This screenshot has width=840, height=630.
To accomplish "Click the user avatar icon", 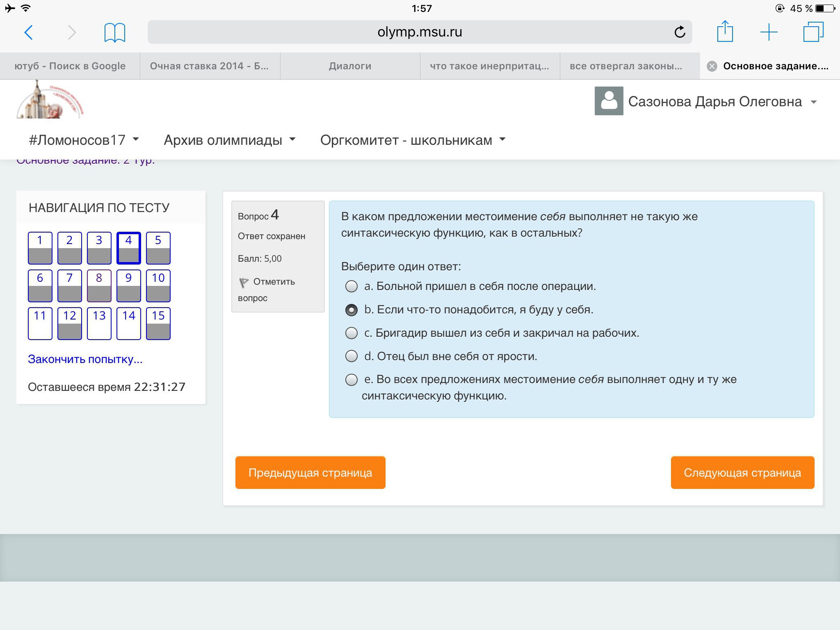I will click(609, 101).
